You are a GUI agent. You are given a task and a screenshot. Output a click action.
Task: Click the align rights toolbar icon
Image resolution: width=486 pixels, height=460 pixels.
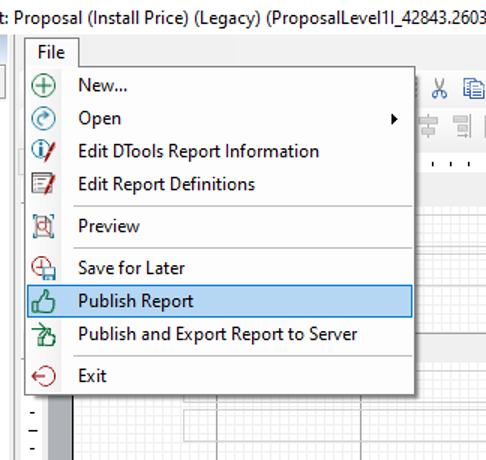pyautogui.click(x=462, y=126)
